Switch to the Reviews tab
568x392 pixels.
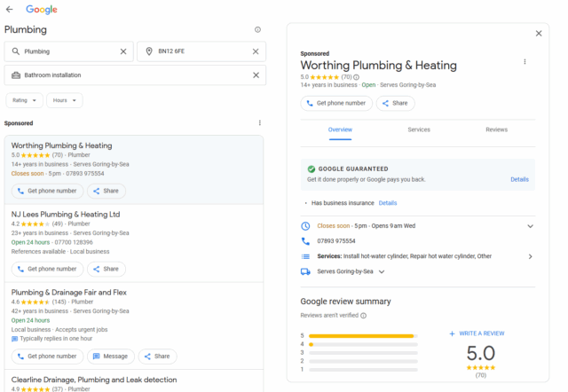pyautogui.click(x=496, y=129)
